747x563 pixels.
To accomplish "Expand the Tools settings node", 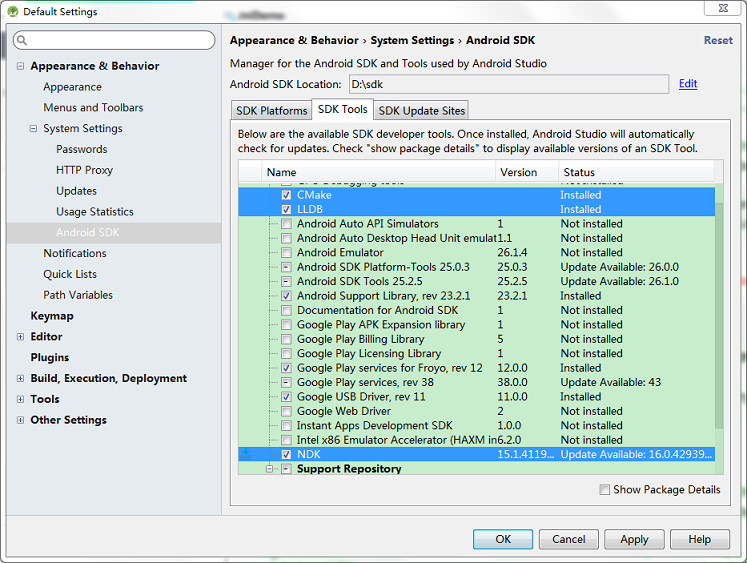I will (x=20, y=399).
